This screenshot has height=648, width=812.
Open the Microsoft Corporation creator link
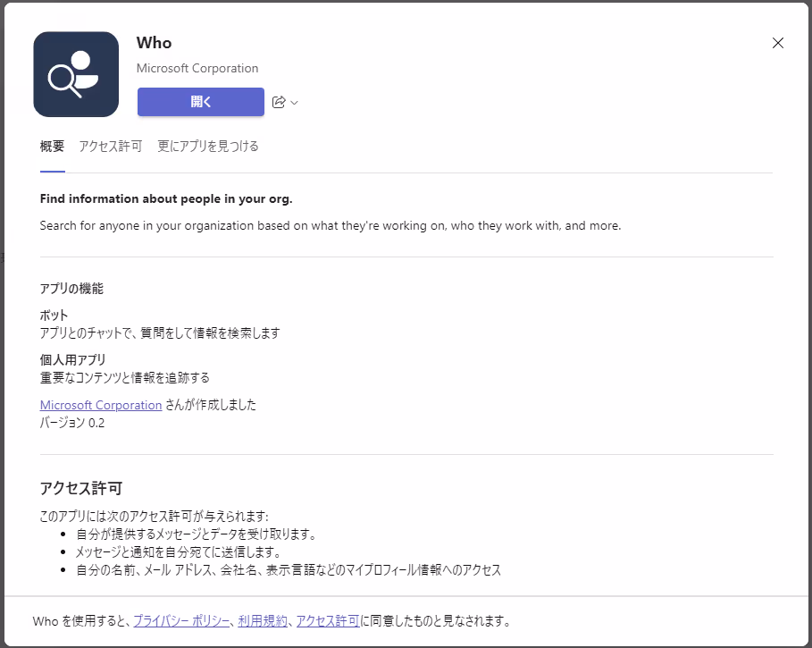pyautogui.click(x=101, y=405)
